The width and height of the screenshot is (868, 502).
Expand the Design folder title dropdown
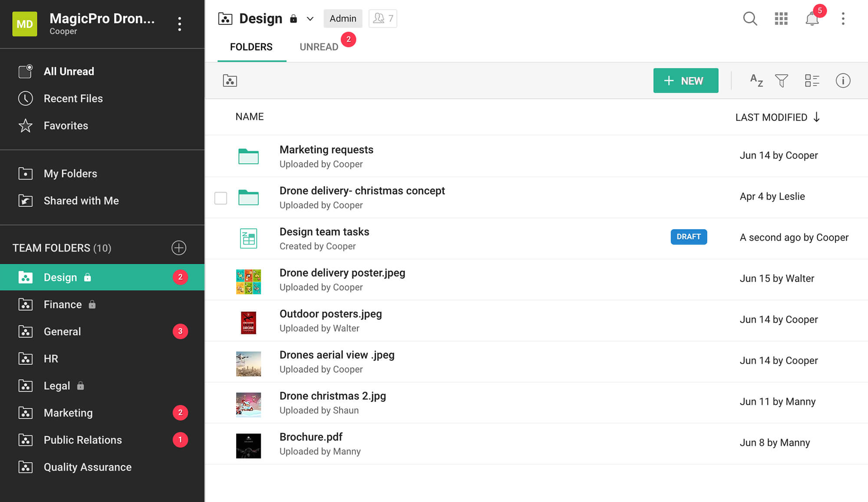pos(310,19)
